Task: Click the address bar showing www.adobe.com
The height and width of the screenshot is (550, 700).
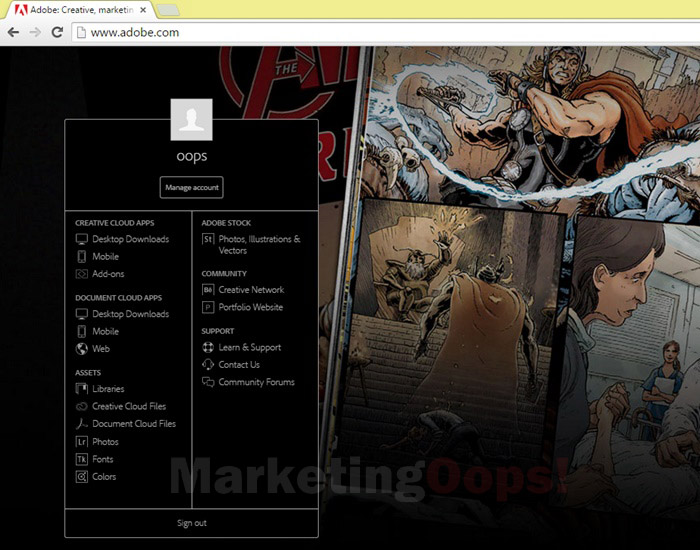Action: 388,33
